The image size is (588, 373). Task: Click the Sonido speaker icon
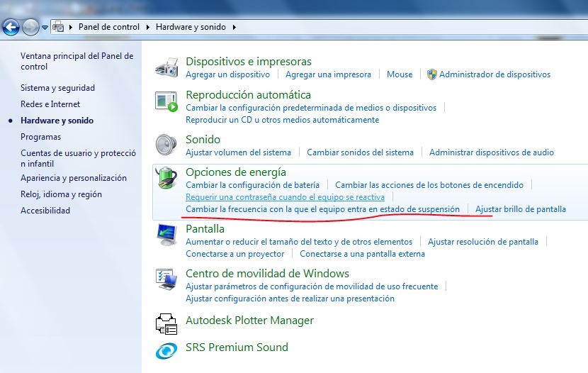point(167,145)
